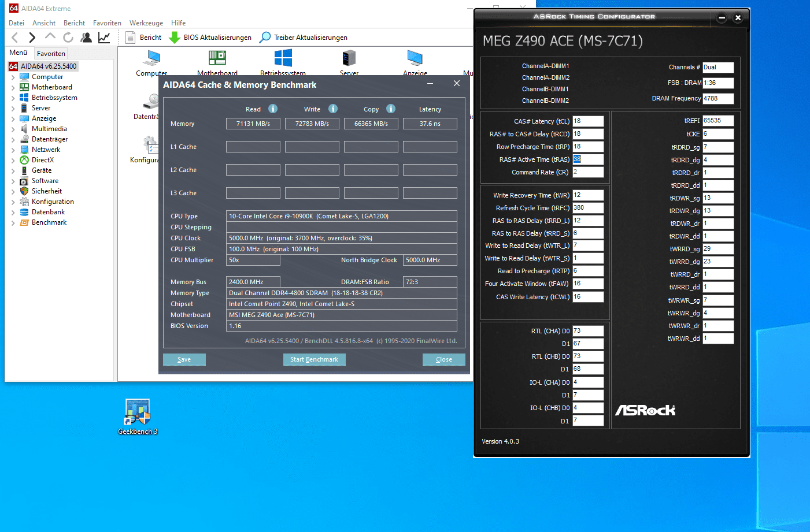Click the CAS# Latency (tCL) field

click(x=588, y=121)
